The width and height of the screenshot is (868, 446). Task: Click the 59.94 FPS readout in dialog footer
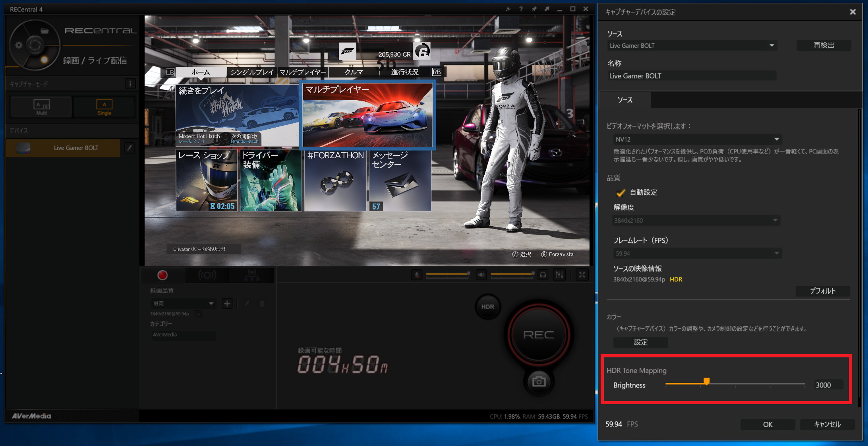621,424
